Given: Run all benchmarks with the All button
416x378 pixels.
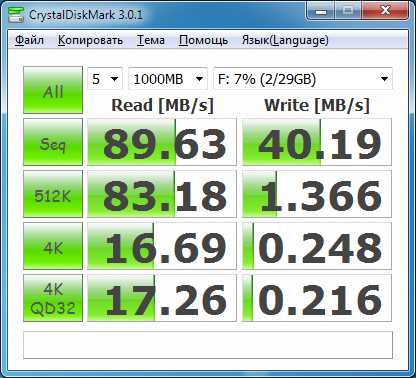Looking at the screenshot, I should [53, 90].
